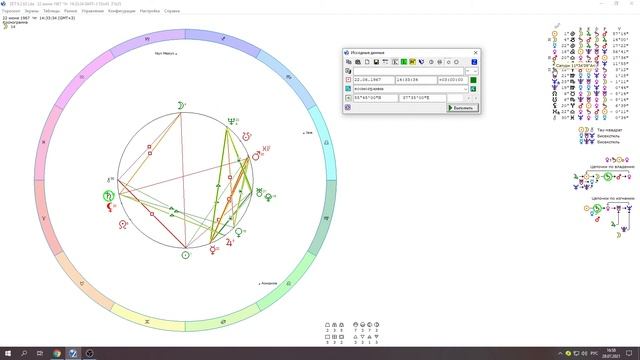Open the Экраны menu
Screen dimensions: 640x360
32,11
